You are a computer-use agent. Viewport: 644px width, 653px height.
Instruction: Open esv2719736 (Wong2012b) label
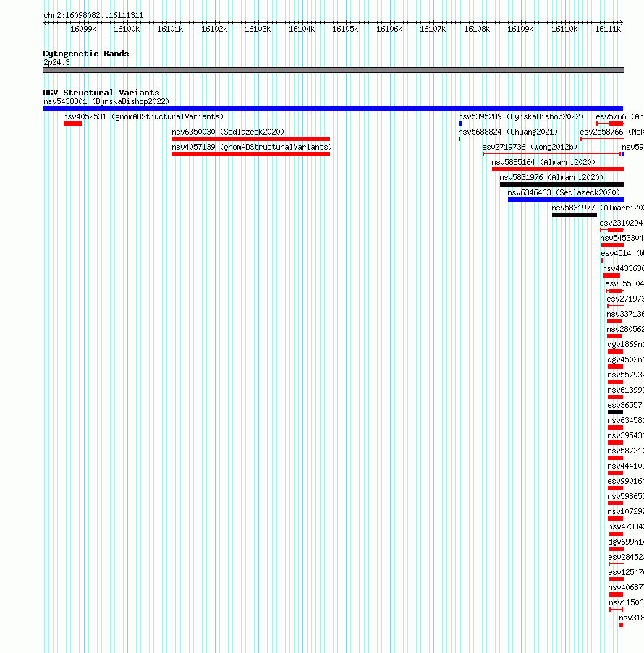(530, 147)
